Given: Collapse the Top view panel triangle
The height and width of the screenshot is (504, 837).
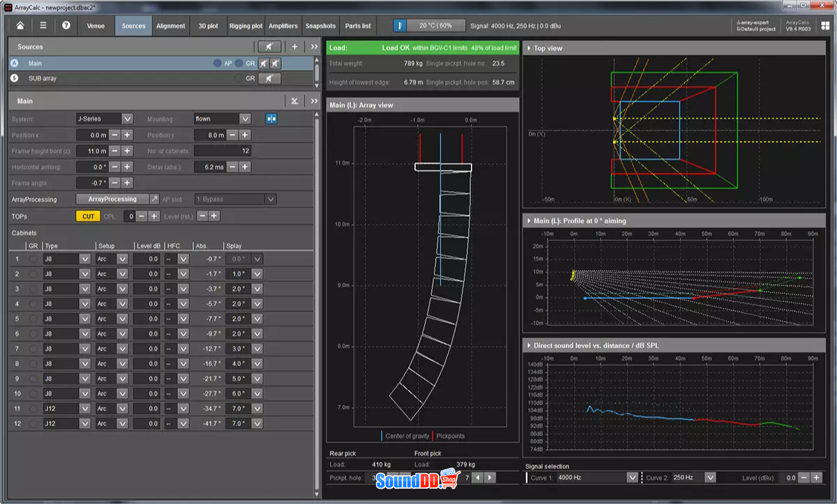Looking at the screenshot, I should coord(529,48).
